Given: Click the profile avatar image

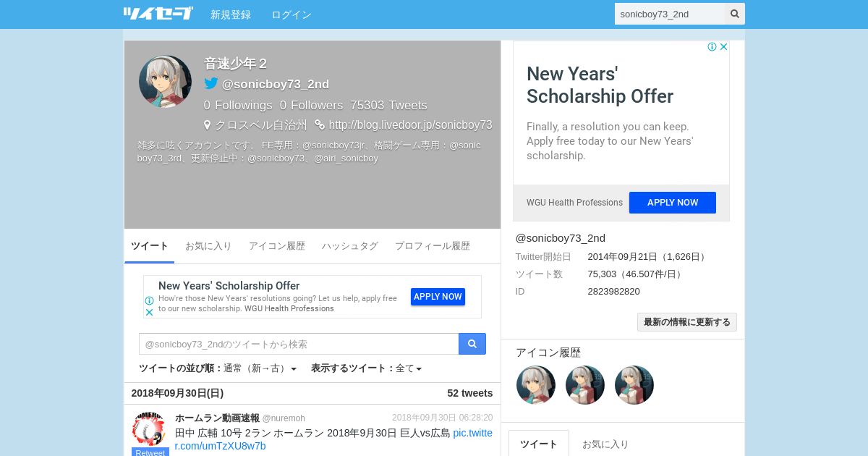Looking at the screenshot, I should tap(165, 82).
